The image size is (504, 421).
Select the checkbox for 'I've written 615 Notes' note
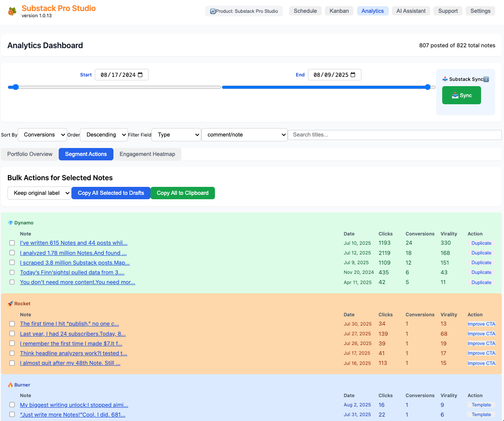[12, 243]
